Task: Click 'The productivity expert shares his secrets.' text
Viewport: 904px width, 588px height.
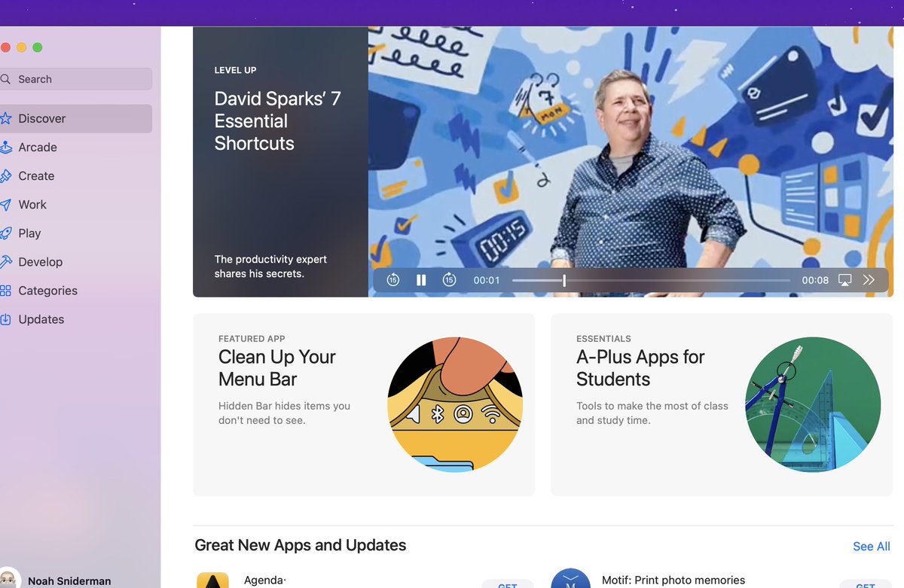Action: pos(270,267)
